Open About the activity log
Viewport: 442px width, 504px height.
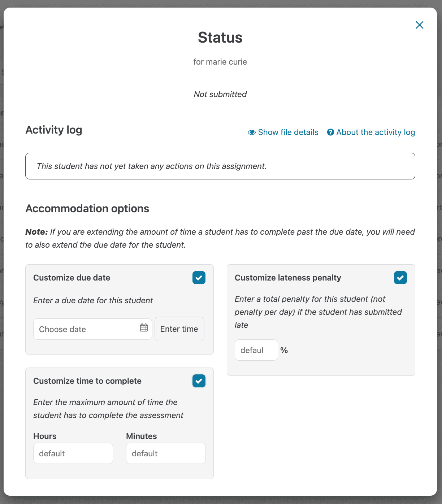[376, 132]
